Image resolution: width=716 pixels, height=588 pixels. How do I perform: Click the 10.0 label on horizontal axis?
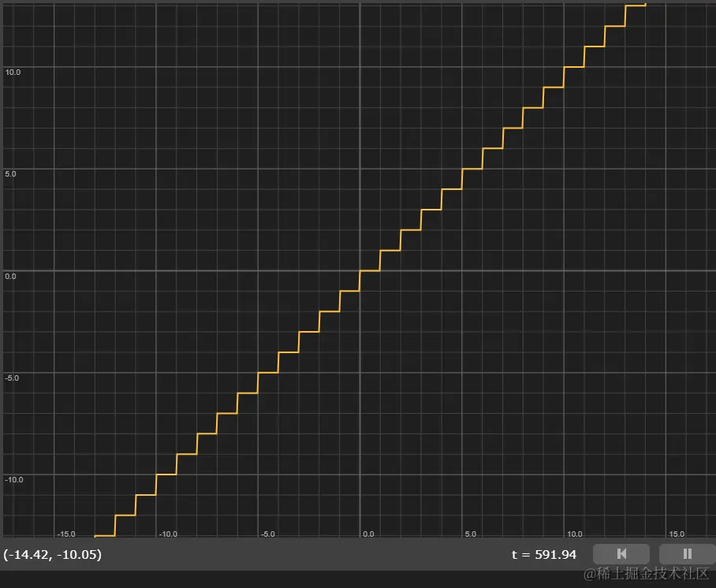point(574,534)
